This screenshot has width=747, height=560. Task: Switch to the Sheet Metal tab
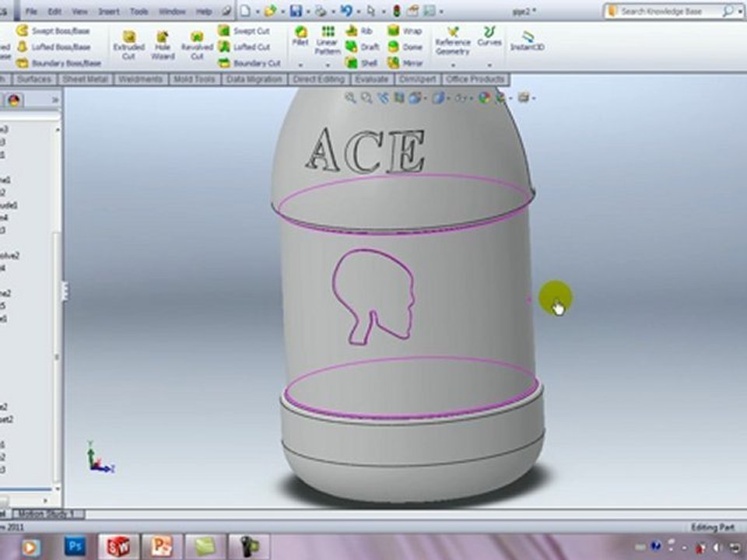pos(85,79)
